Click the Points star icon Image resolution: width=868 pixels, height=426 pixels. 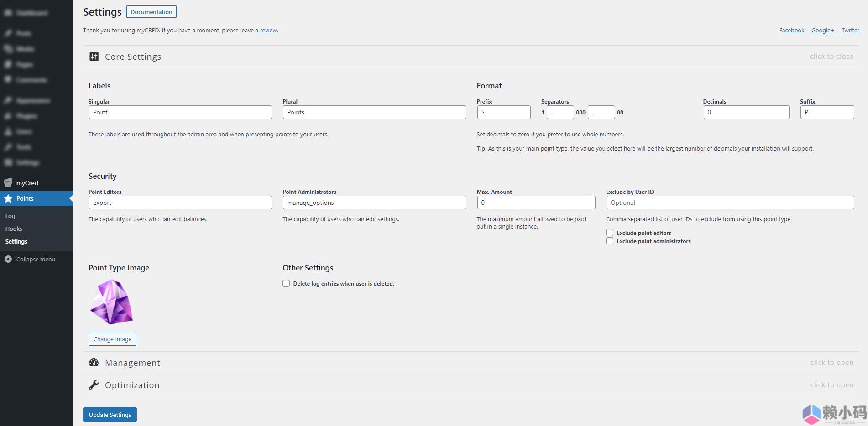coord(8,198)
